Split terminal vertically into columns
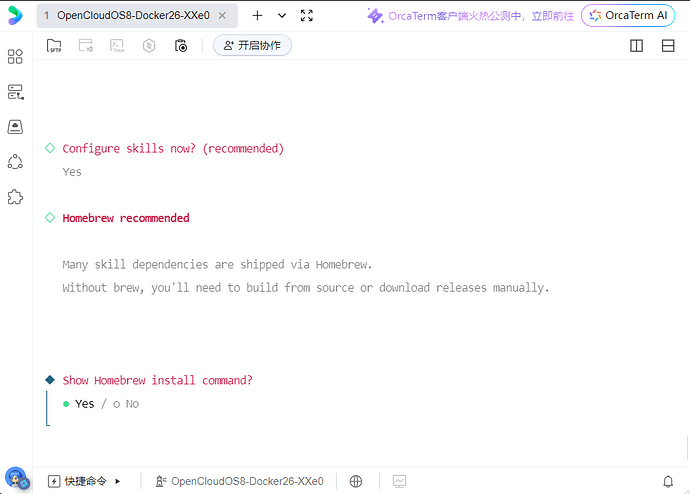Viewport: 690px width, 494px height. 636,46
